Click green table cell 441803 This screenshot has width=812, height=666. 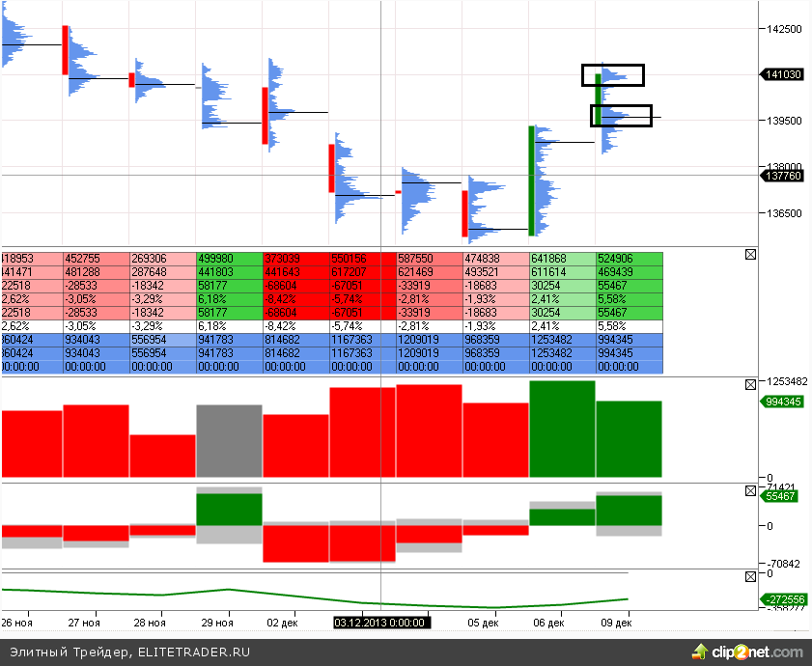pyautogui.click(x=230, y=272)
